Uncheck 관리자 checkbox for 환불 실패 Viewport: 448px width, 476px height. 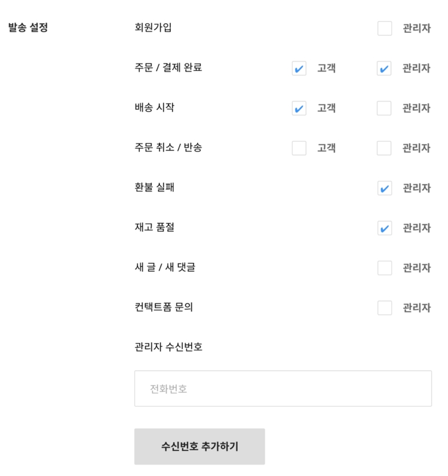(385, 188)
